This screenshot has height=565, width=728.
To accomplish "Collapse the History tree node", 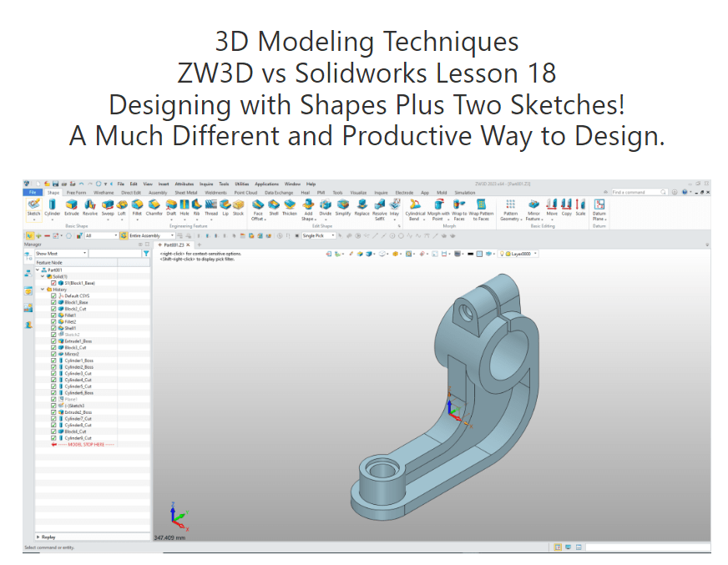I will click(43, 290).
